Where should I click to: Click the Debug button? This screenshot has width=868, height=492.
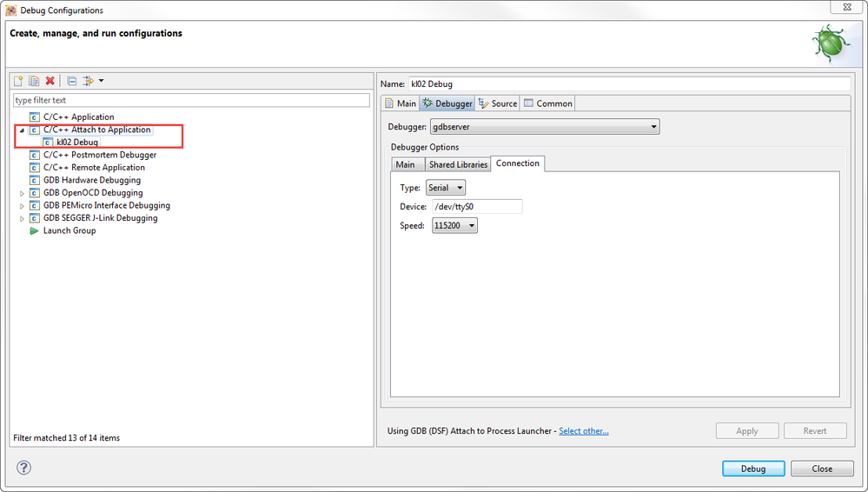(x=753, y=469)
